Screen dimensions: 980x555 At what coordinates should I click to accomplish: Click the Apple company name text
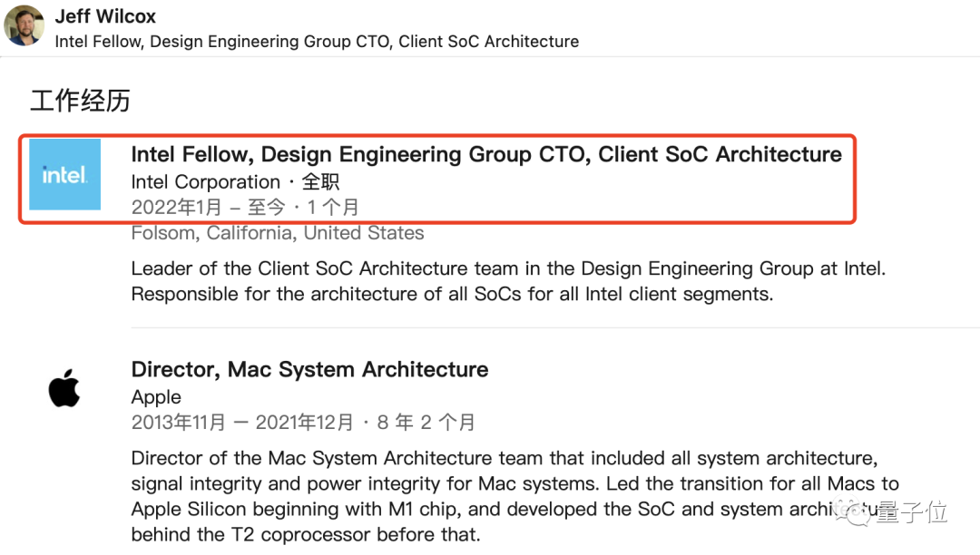tap(156, 397)
